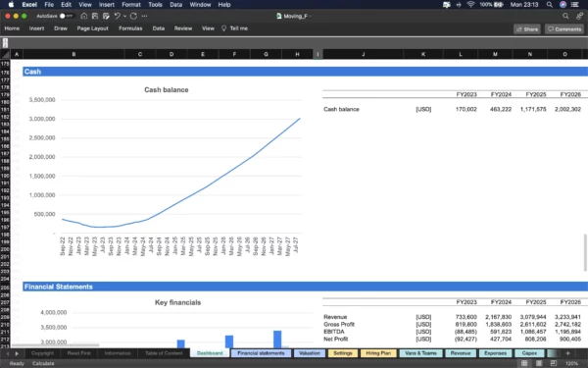Open Spotlight search in menu bar

(550, 5)
